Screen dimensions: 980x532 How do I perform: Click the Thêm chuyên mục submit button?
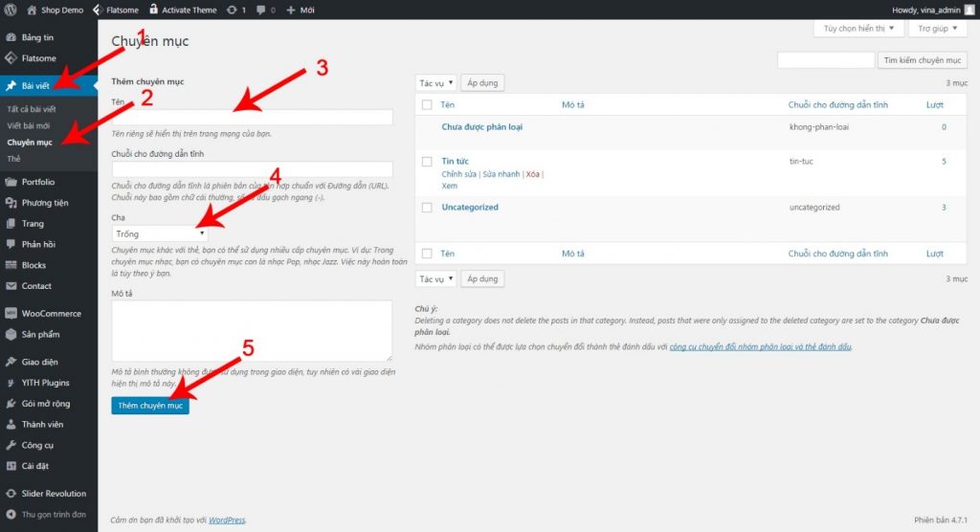(x=150, y=406)
